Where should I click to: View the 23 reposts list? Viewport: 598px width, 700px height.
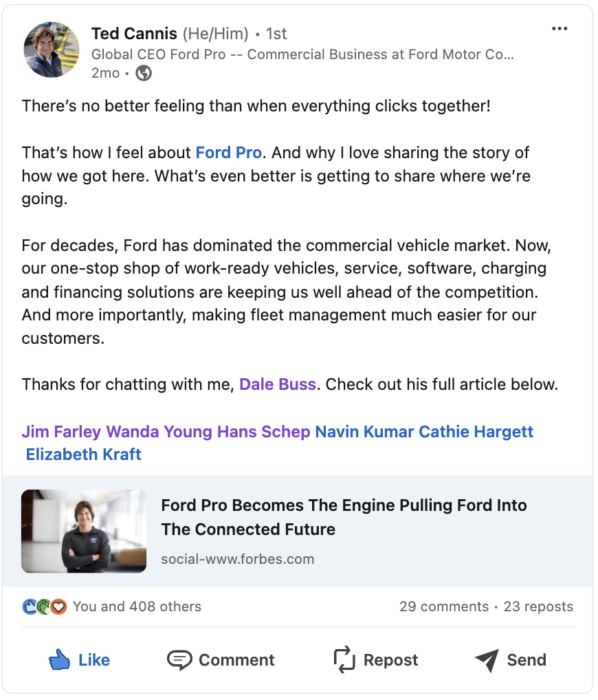(539, 606)
